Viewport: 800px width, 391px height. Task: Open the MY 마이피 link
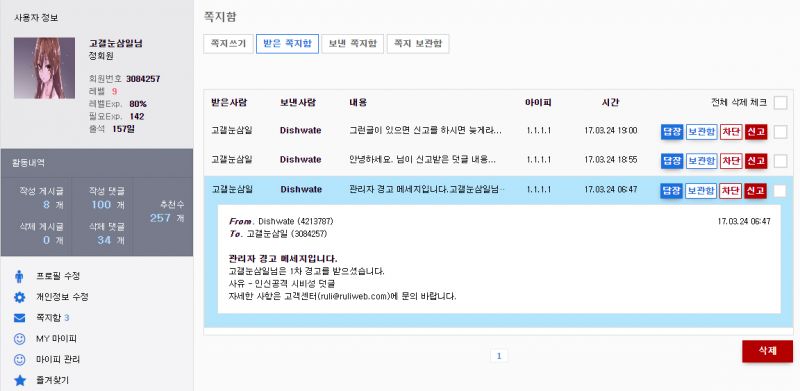(x=56, y=339)
